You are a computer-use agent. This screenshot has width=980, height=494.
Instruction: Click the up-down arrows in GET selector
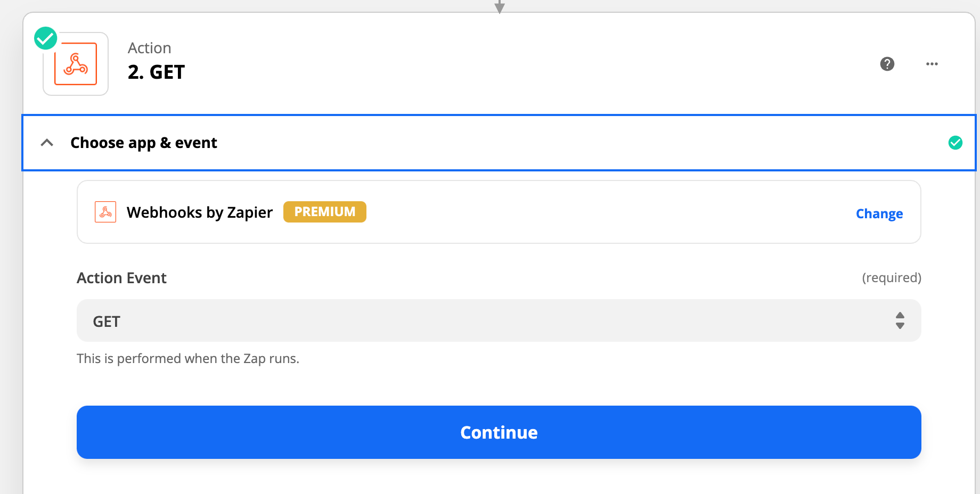[900, 320]
